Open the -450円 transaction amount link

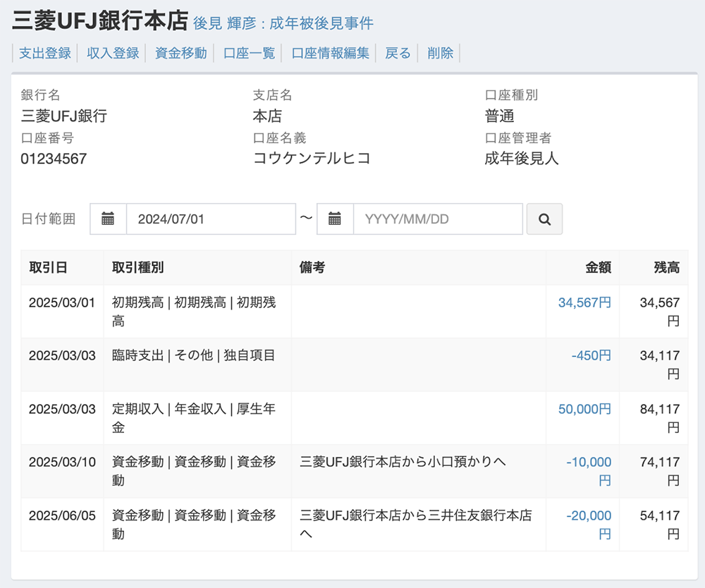(591, 355)
